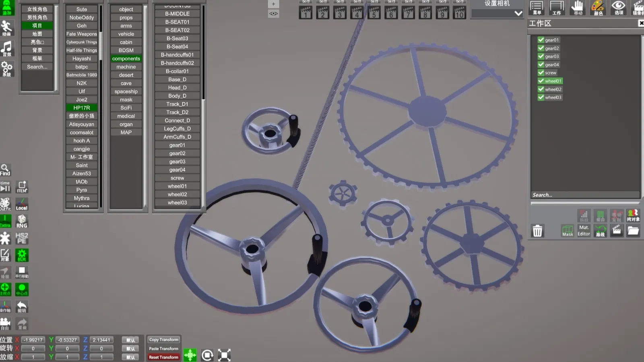Toggle the screw checkbox in workspace

click(x=541, y=73)
